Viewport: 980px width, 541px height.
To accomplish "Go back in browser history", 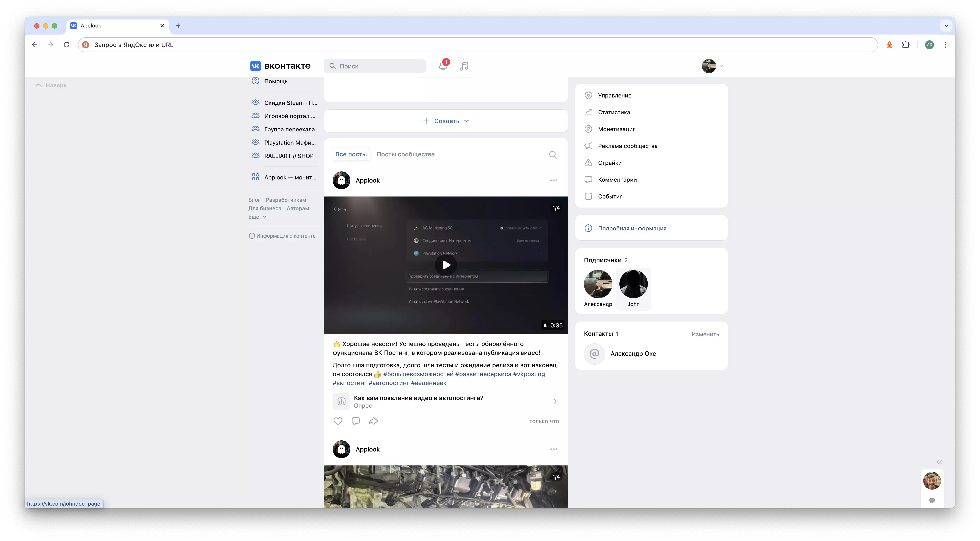I will click(35, 45).
